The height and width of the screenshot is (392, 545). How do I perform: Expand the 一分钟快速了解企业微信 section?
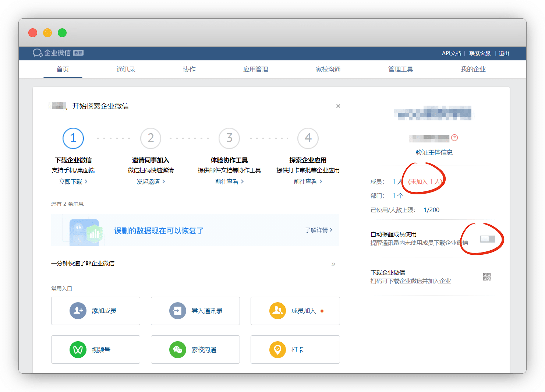(x=333, y=264)
